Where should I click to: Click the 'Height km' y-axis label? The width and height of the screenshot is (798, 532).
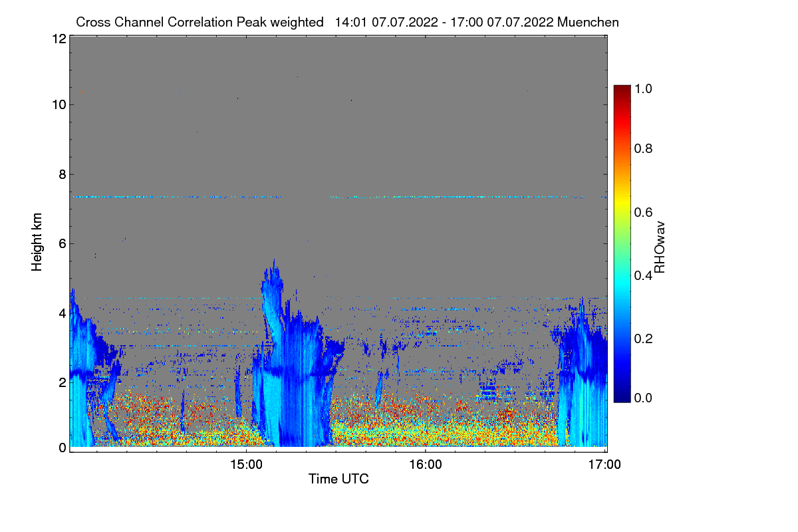coord(37,242)
